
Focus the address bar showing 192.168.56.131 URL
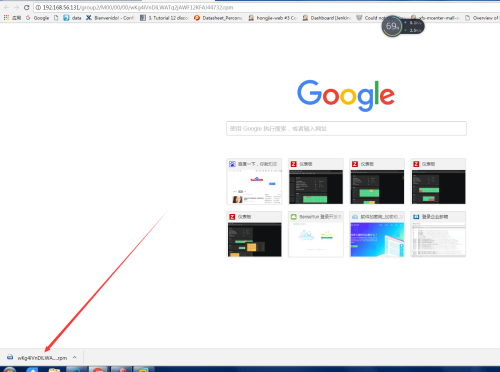[267, 7]
